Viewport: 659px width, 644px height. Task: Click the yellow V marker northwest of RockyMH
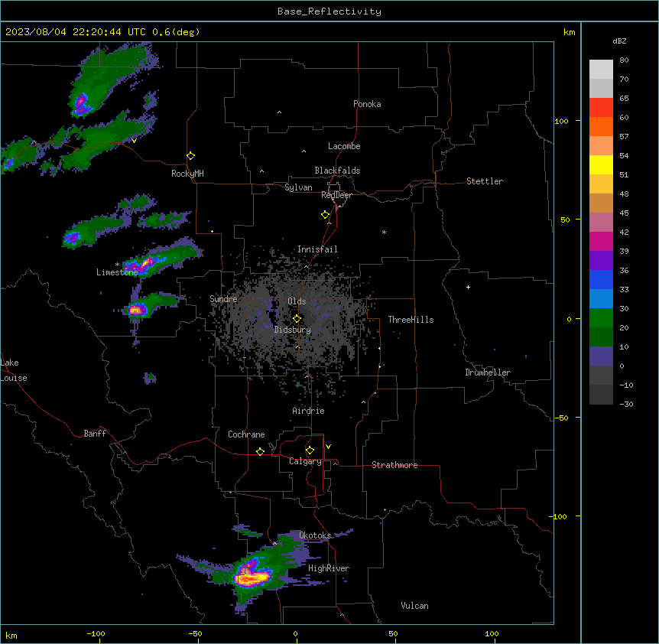tap(134, 141)
